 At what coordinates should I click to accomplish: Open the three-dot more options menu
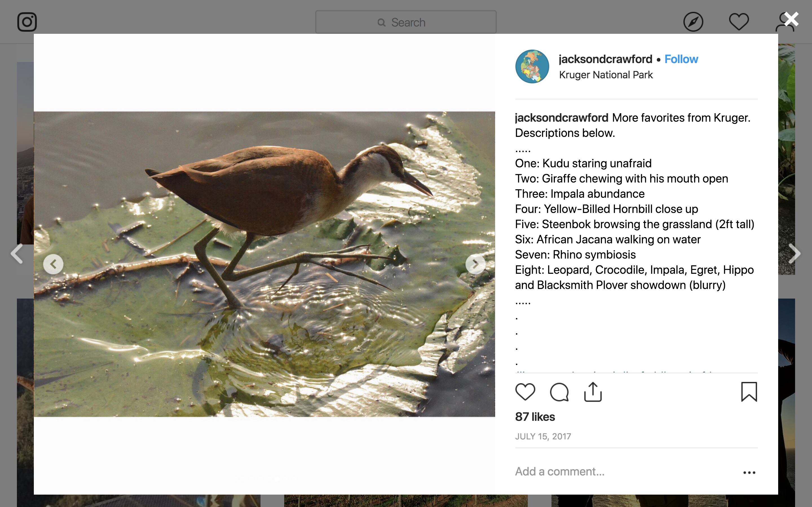[x=749, y=472]
